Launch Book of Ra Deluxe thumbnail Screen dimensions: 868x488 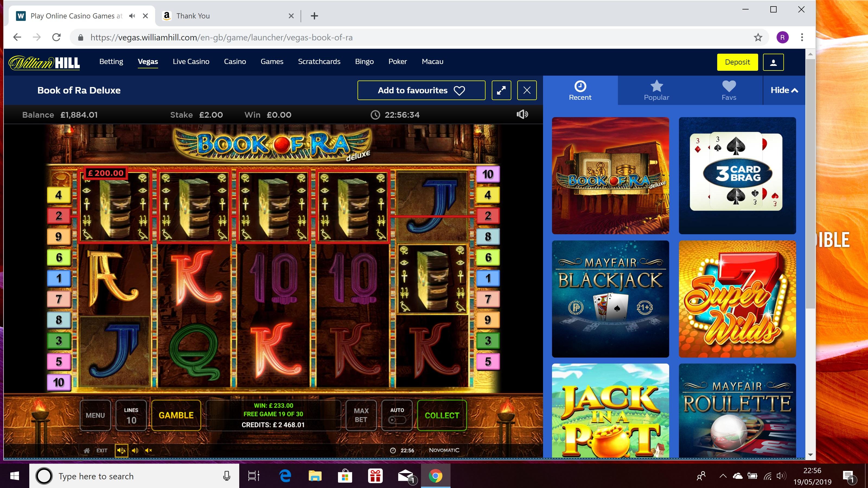[x=610, y=175]
